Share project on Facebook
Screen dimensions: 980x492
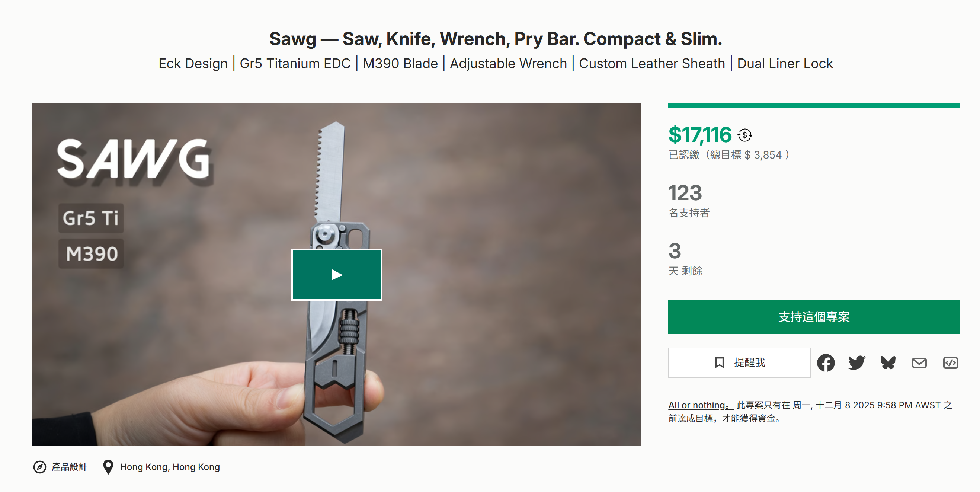826,362
